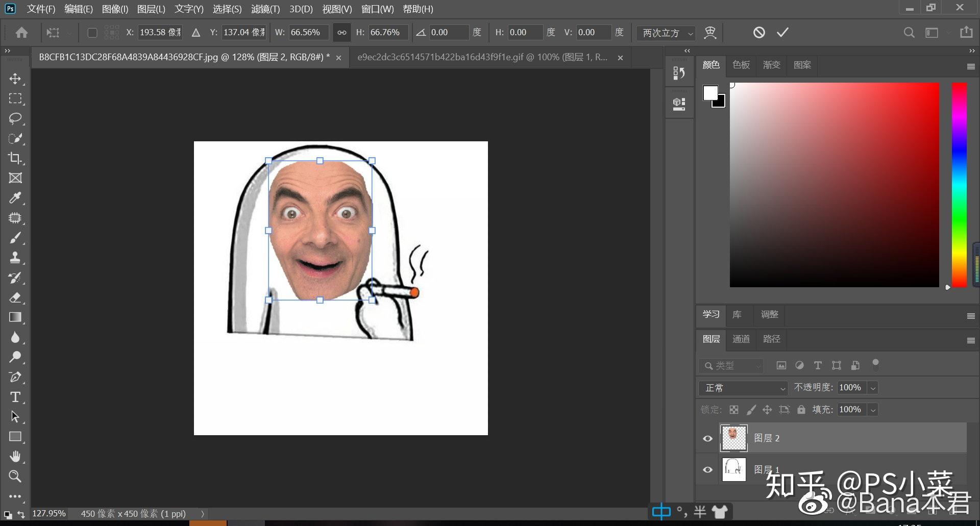The height and width of the screenshot is (526, 980).
Task: Switch to the 通道 tab
Action: click(x=741, y=339)
